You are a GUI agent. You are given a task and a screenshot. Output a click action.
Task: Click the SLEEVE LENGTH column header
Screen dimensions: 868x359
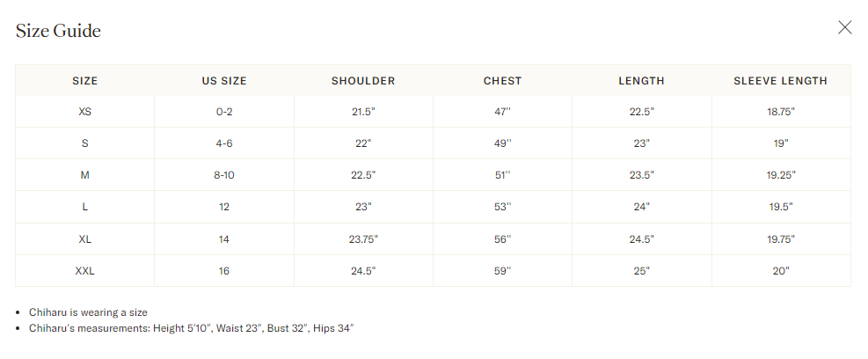tap(780, 81)
